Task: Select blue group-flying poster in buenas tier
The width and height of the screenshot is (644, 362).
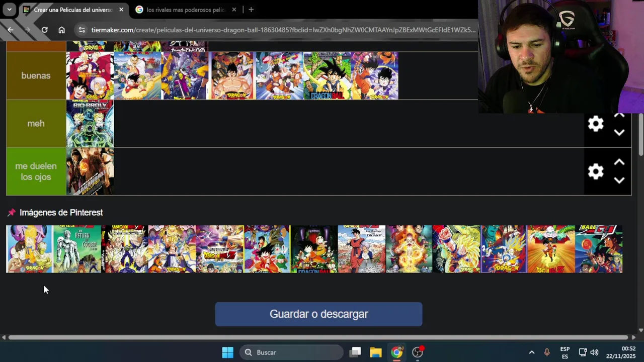Action: pos(280,75)
